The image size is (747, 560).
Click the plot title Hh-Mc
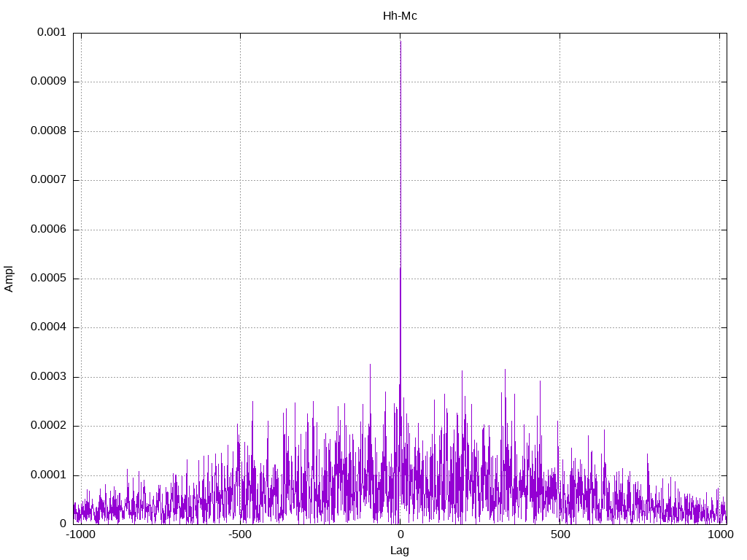click(400, 16)
